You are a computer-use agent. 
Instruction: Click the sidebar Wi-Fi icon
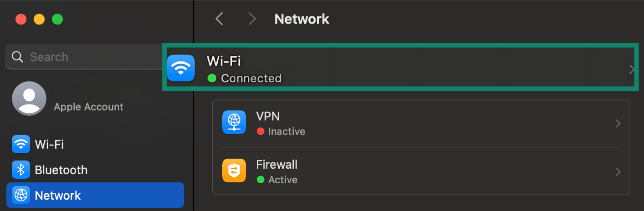pyautogui.click(x=20, y=145)
